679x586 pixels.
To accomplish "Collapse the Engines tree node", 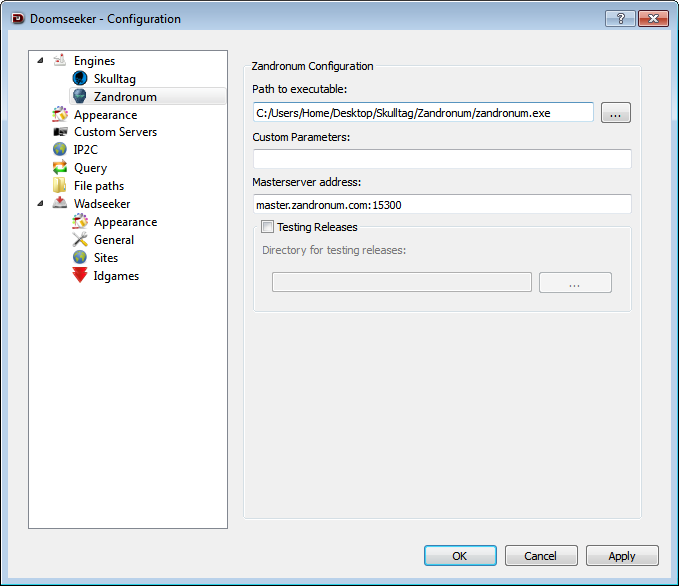I will click(x=40, y=61).
